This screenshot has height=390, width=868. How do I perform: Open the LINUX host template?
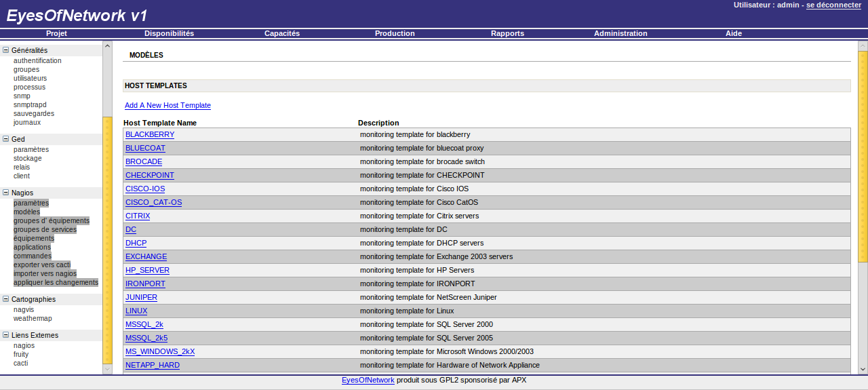pos(136,311)
